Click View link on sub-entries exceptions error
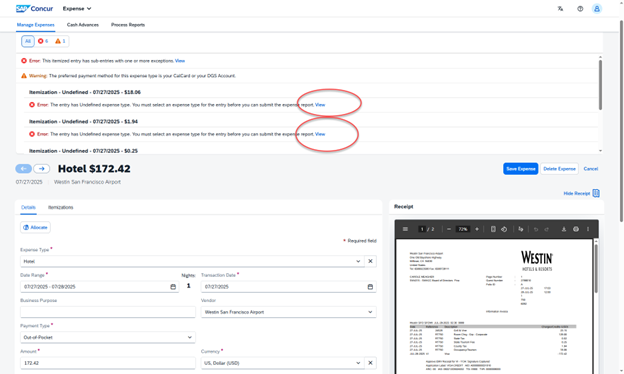Viewport: 624px width, 374px height. pos(180,61)
